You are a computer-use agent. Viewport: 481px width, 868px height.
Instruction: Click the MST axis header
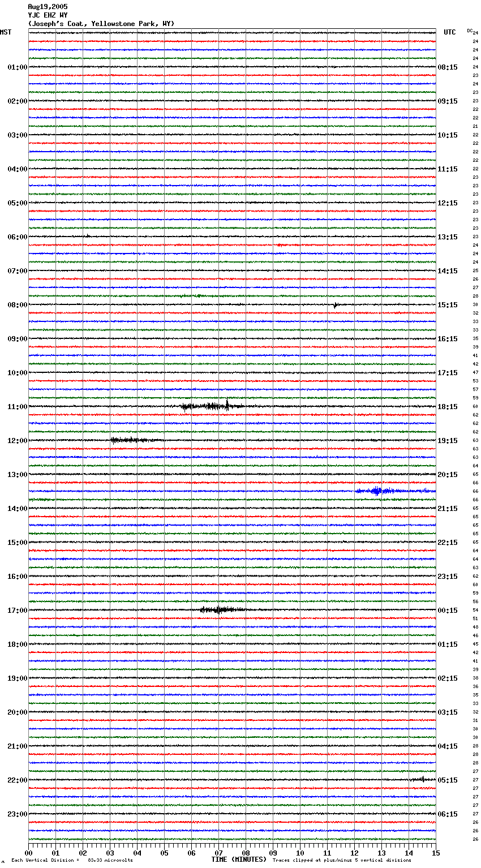(6, 32)
